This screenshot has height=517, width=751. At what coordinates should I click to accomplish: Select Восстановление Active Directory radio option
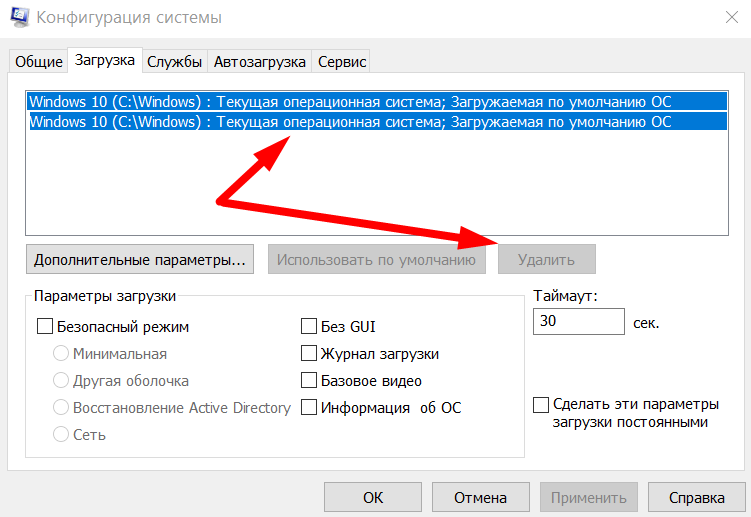61,408
